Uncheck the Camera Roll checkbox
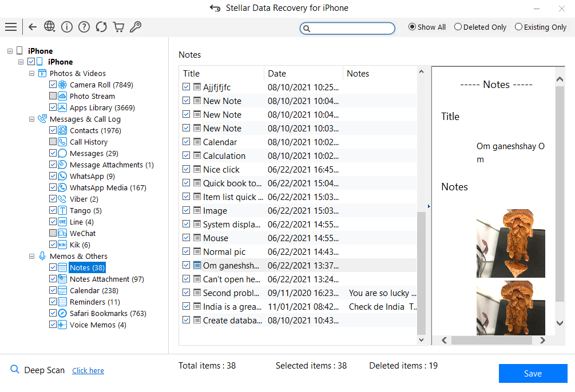The image size is (575, 392). click(x=53, y=85)
